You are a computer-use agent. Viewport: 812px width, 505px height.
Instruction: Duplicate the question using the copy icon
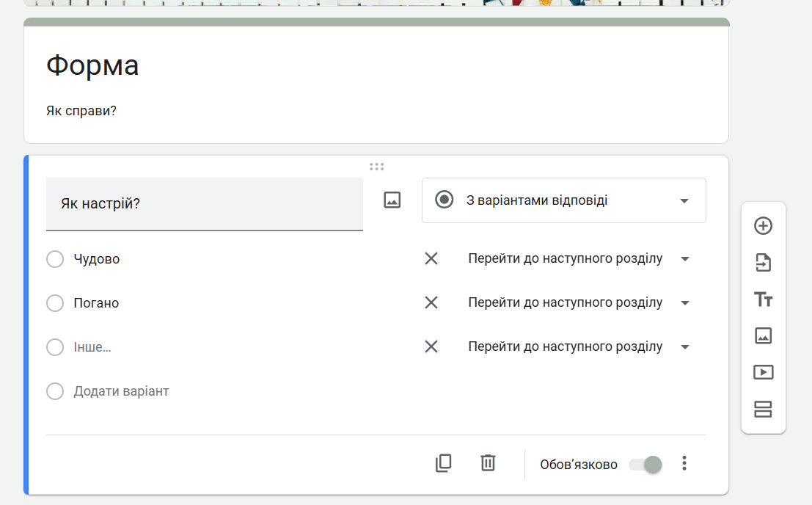443,464
